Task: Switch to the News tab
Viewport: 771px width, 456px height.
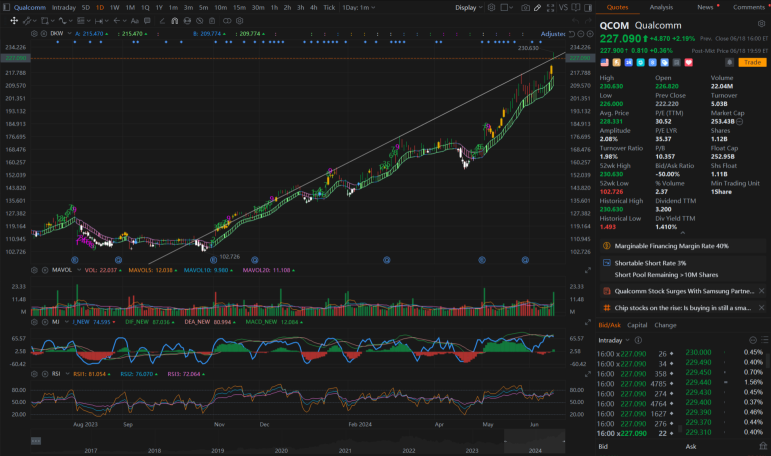Action: 705,7
